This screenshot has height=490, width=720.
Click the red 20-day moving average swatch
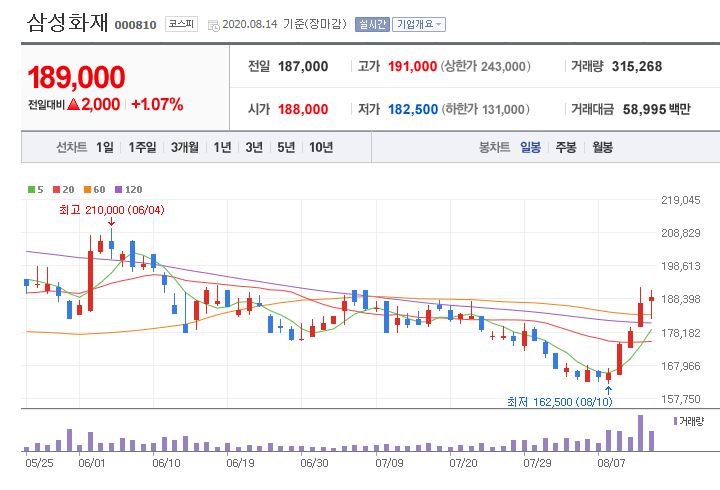click(56, 189)
